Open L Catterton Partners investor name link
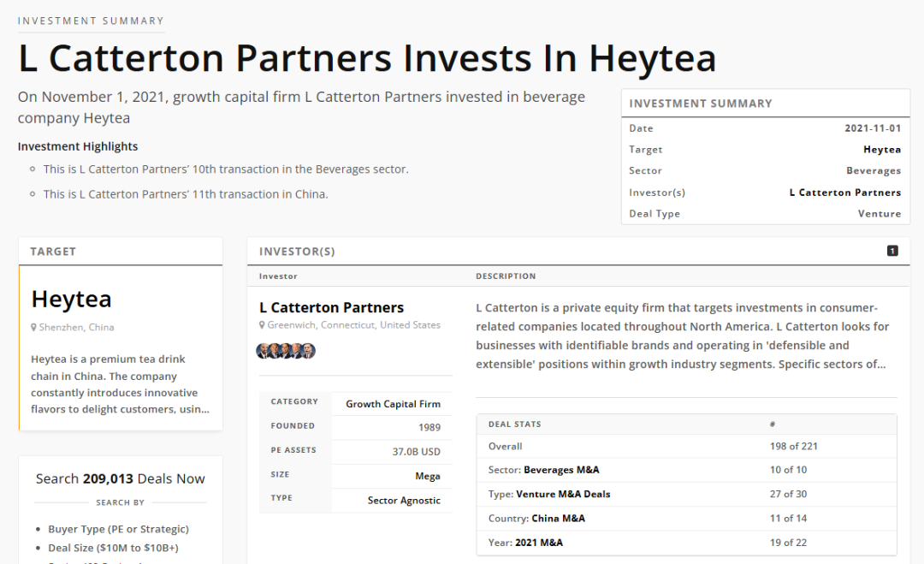924x564 pixels. [x=332, y=307]
